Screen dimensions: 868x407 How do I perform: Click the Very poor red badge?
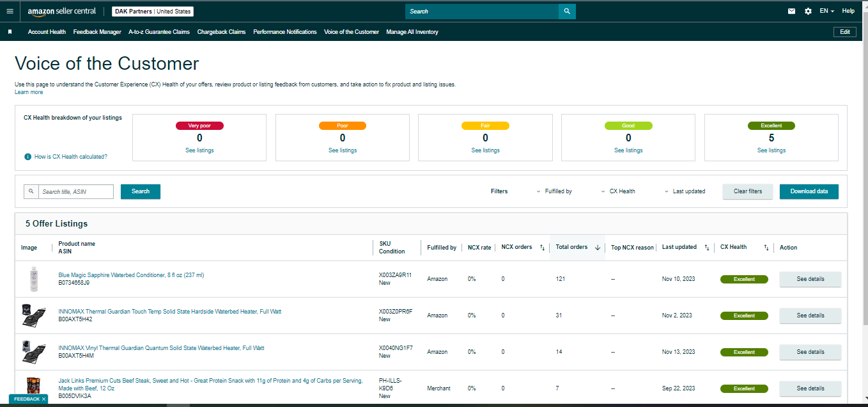pos(199,126)
